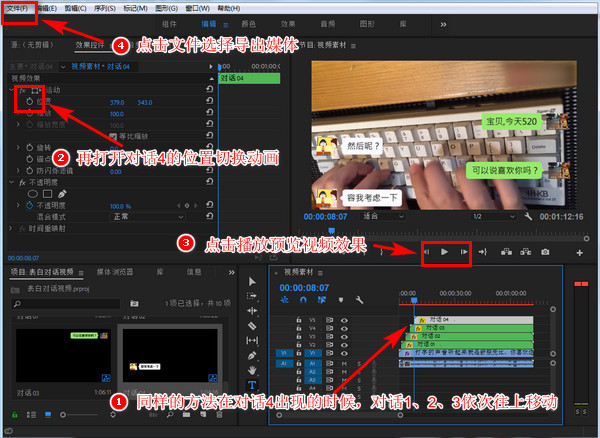Export frame with the camera icon
This screenshot has height=438, width=600.
point(545,252)
